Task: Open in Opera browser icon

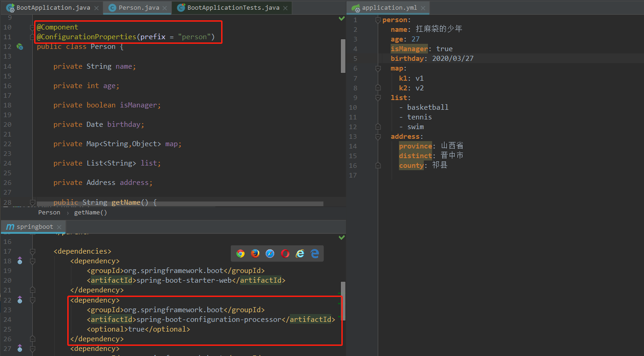Action: 285,254
